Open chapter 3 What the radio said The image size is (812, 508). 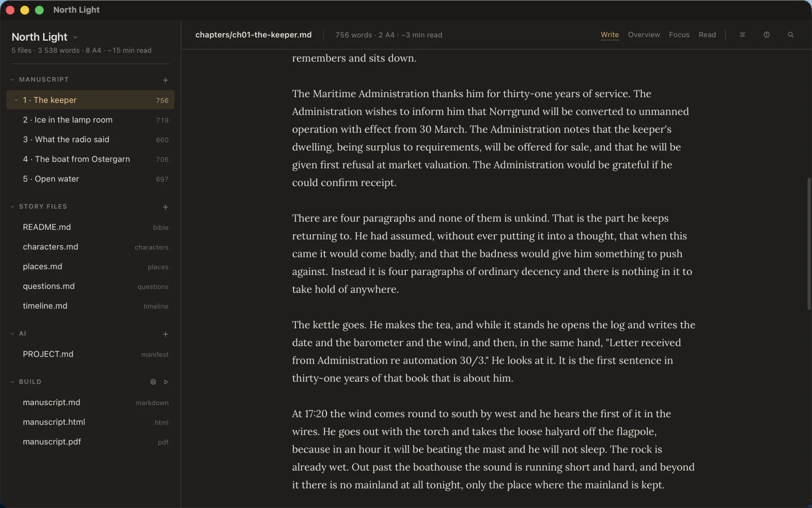(x=90, y=140)
